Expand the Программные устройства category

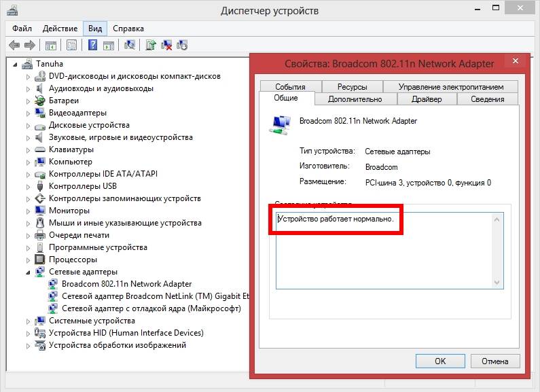pyautogui.click(x=28, y=248)
